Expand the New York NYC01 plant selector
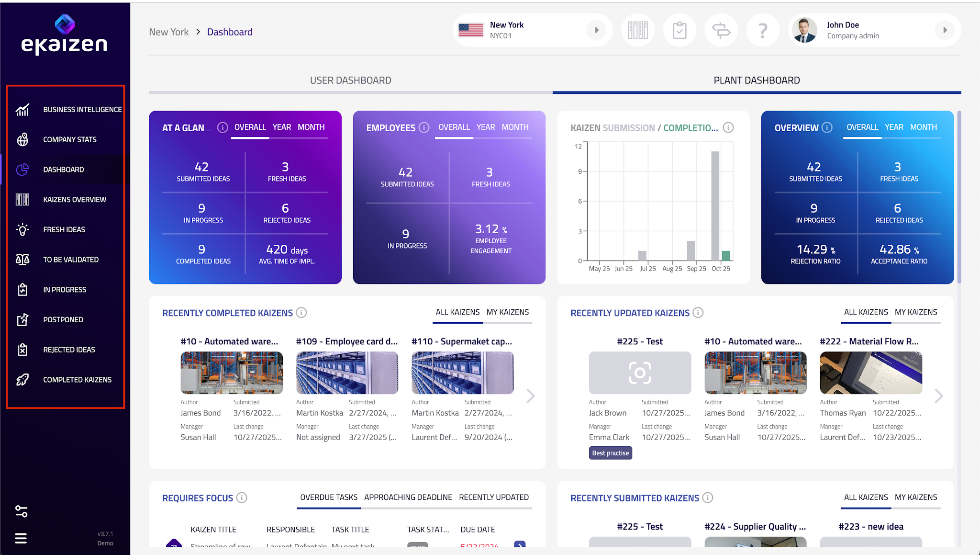The width and height of the screenshot is (980, 555). coord(596,30)
